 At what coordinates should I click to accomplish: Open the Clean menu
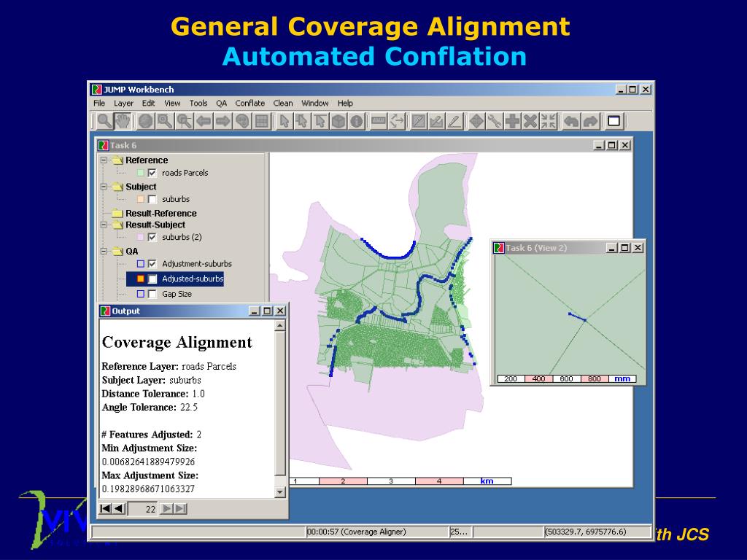pos(282,103)
